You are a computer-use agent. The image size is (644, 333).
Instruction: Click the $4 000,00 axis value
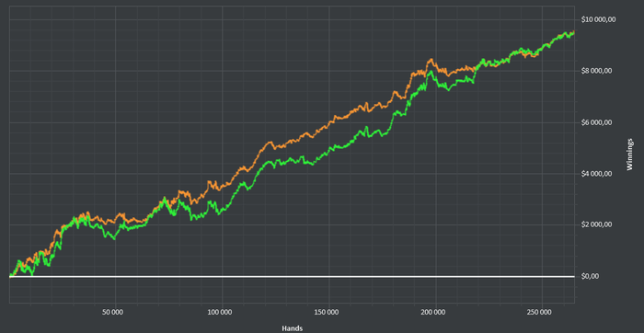point(596,173)
